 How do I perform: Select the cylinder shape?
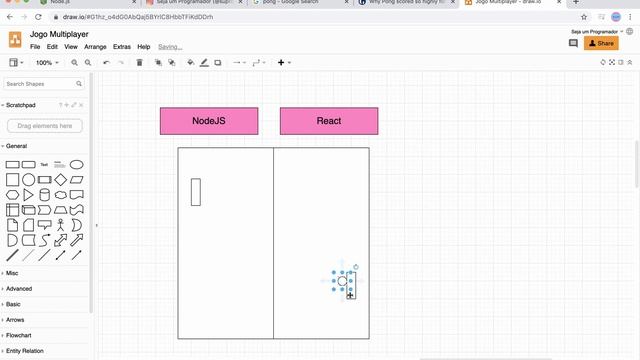click(44, 195)
